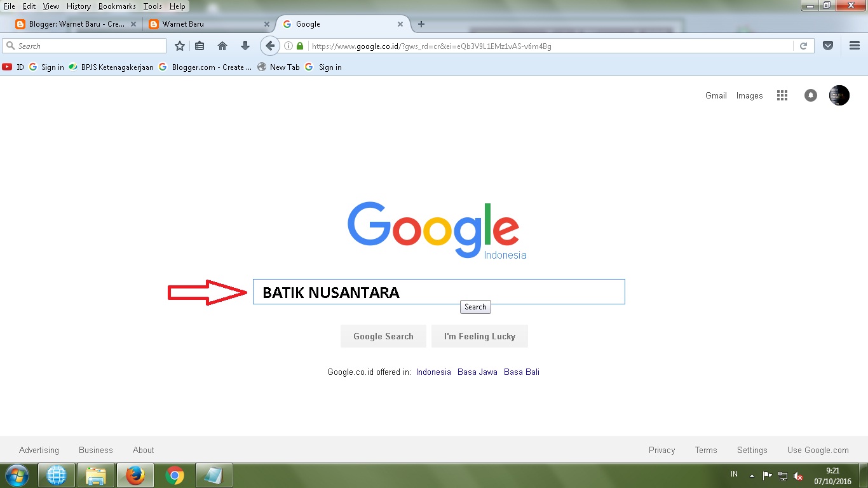Open the Settings footer link
This screenshot has height=488, width=868.
(752, 450)
